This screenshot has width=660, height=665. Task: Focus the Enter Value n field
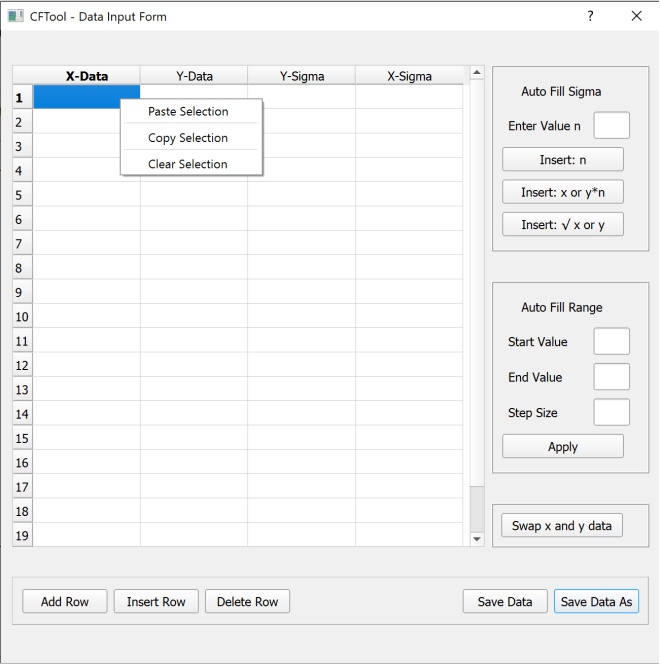point(611,126)
